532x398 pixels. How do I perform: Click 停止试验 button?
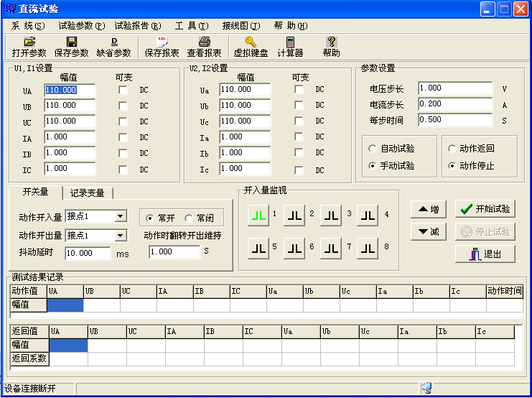pos(485,232)
